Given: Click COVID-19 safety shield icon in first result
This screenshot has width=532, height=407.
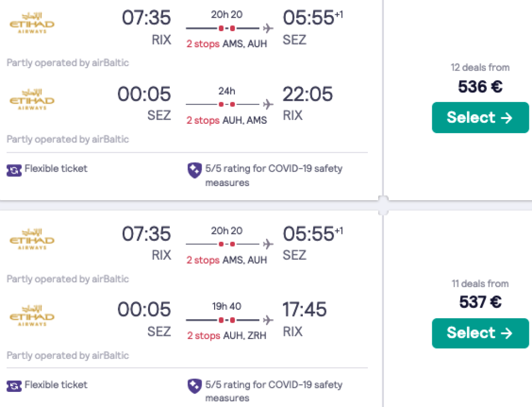Looking at the screenshot, I should [194, 170].
